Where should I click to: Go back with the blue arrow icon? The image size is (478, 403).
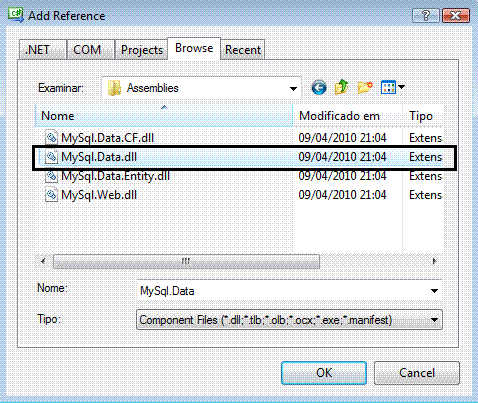(x=319, y=88)
